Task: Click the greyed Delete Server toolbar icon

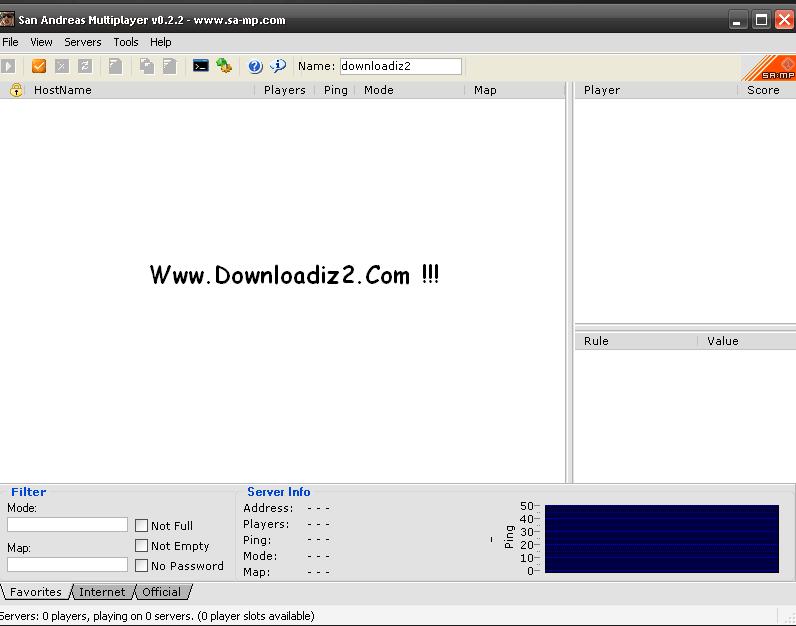Action: 61,66
